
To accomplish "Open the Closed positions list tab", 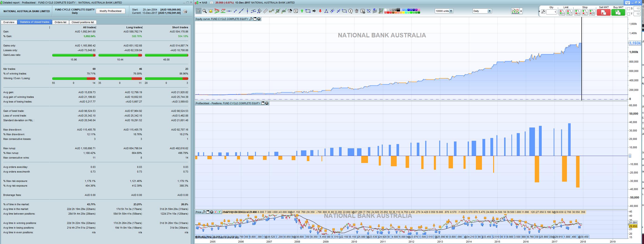I will pos(82,22).
